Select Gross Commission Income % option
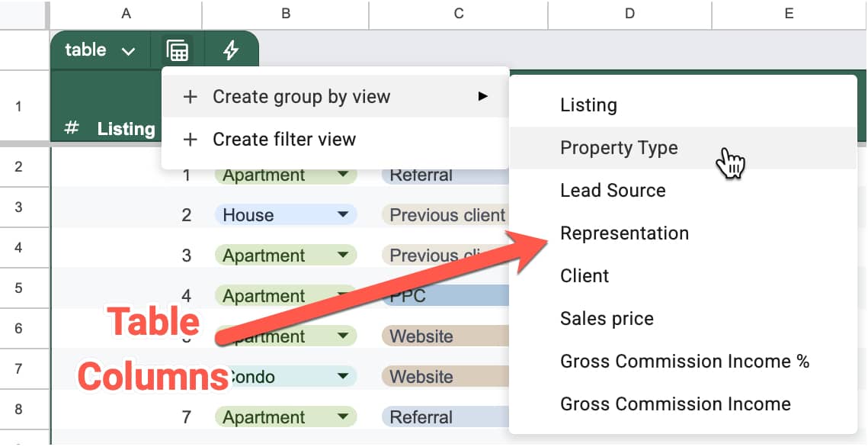This screenshot has height=447, width=868. pos(684,362)
